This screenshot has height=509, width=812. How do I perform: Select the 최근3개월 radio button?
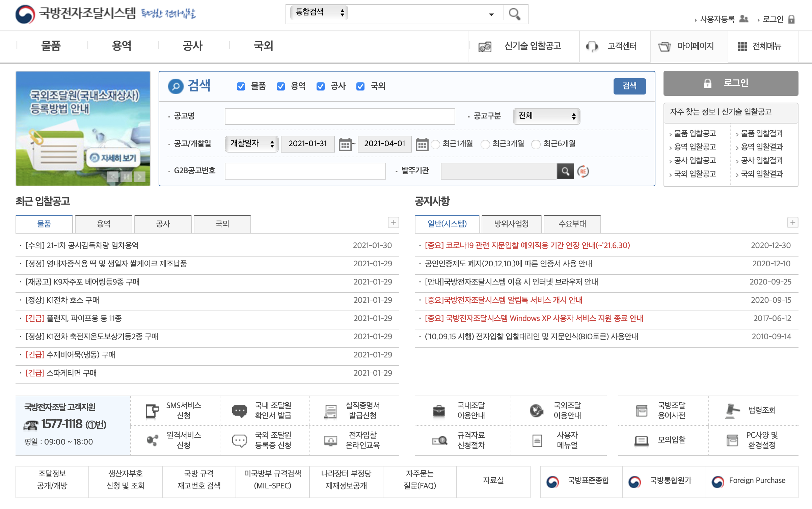coord(485,144)
